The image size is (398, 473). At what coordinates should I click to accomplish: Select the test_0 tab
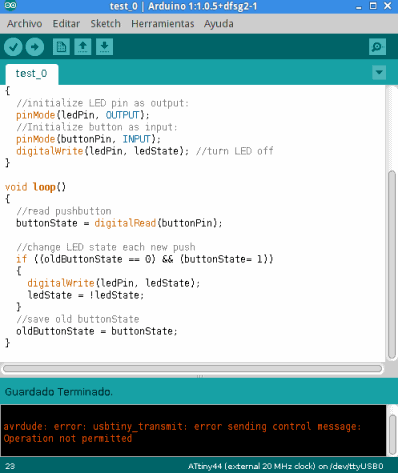coord(31,74)
